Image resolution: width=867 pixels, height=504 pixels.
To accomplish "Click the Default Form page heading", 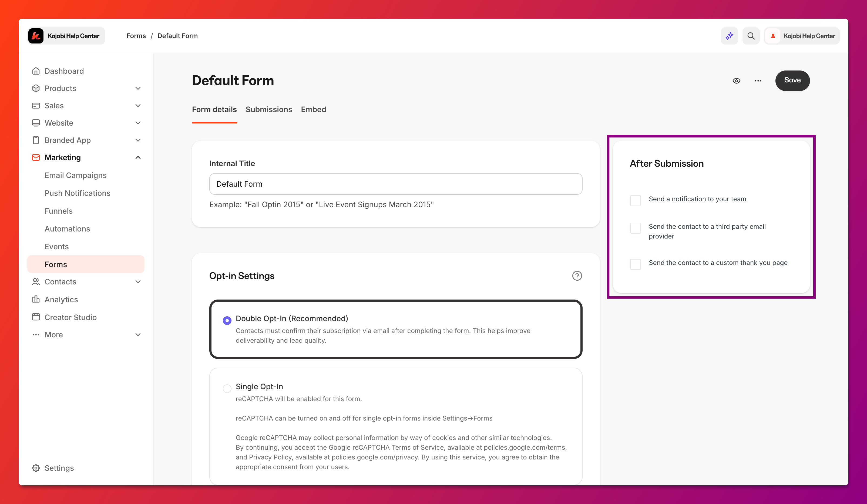I will point(233,80).
